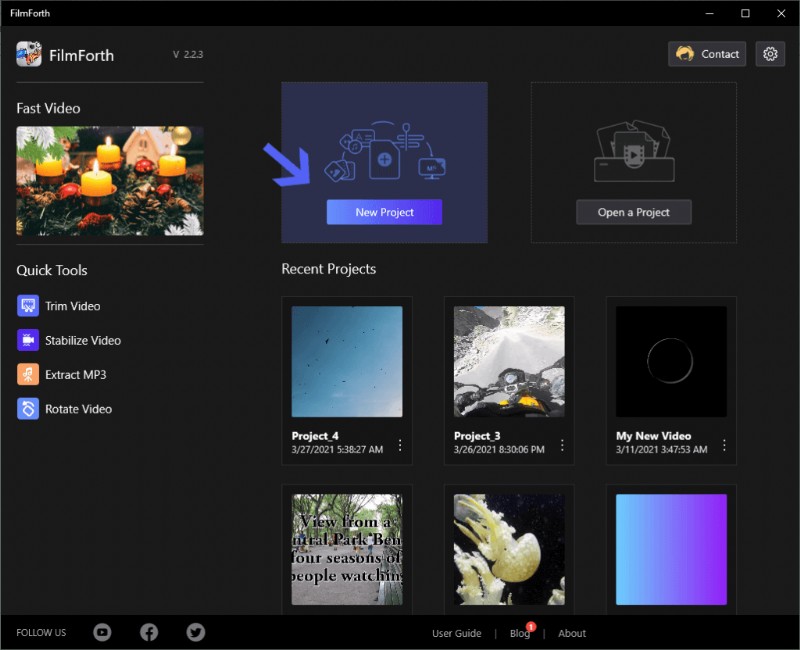800x650 pixels.
Task: Click the Contact button
Action: pyautogui.click(x=707, y=54)
